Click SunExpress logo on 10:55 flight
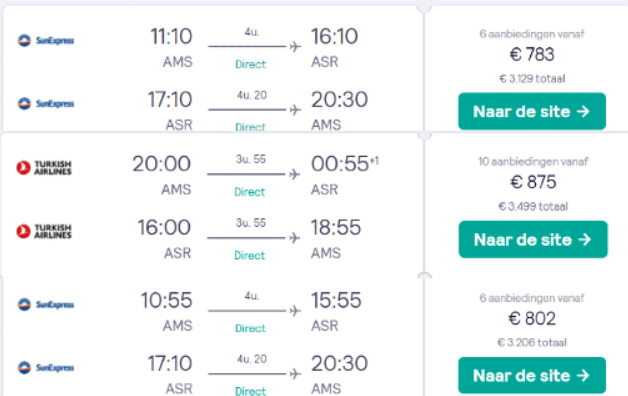628x396 pixels. [46, 305]
